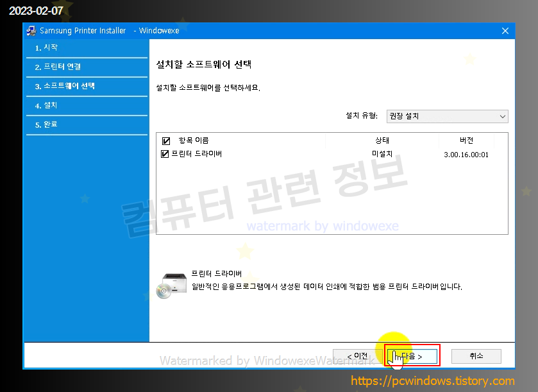
Task: Select the 프린터 드라이버 row name
Action: tap(197, 154)
